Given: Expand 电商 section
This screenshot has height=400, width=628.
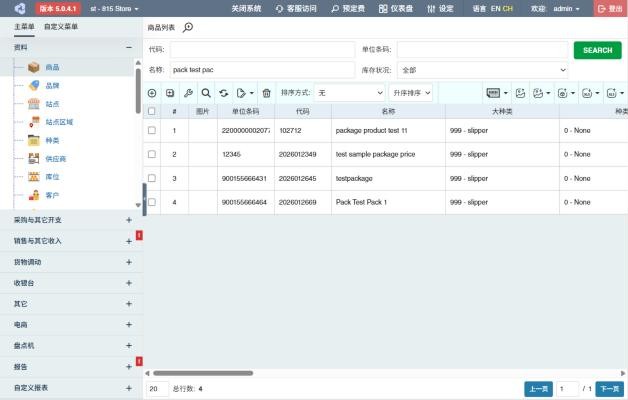Looking at the screenshot, I should (x=129, y=325).
